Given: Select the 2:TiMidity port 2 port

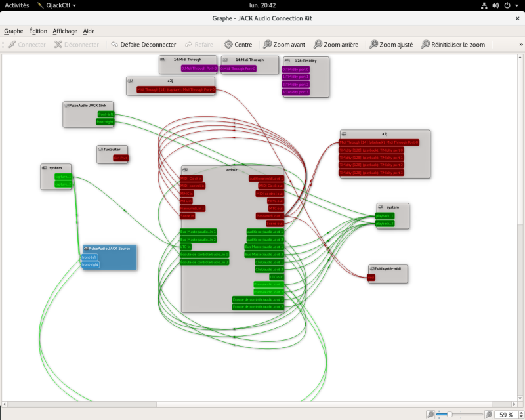Looking at the screenshot, I should coord(296,85).
